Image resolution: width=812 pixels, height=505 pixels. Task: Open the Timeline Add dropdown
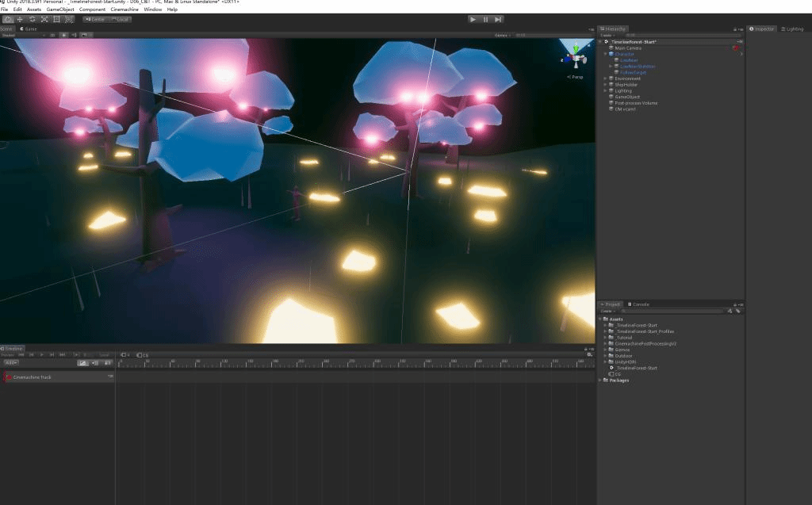coord(10,362)
